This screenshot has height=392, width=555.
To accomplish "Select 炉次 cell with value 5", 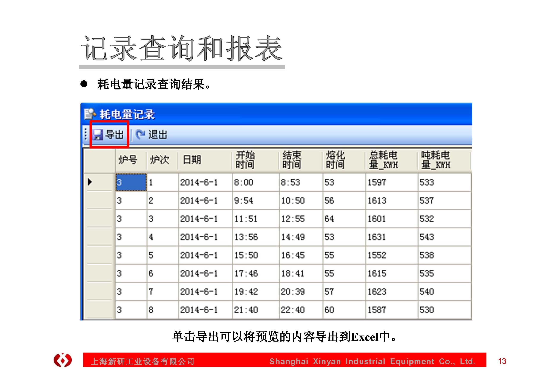I will [x=163, y=255].
